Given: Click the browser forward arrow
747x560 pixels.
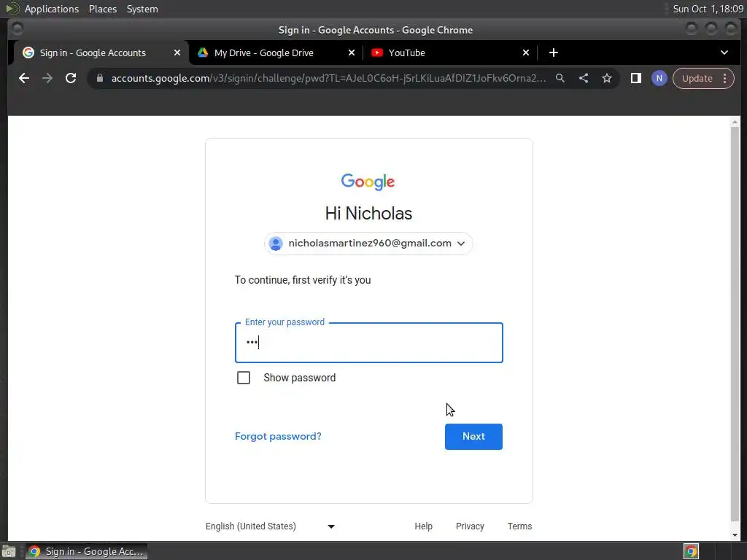Looking at the screenshot, I should point(47,78).
